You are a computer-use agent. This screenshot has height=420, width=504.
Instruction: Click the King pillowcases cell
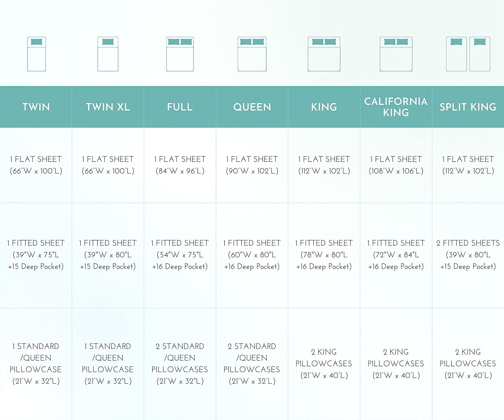[x=324, y=364]
